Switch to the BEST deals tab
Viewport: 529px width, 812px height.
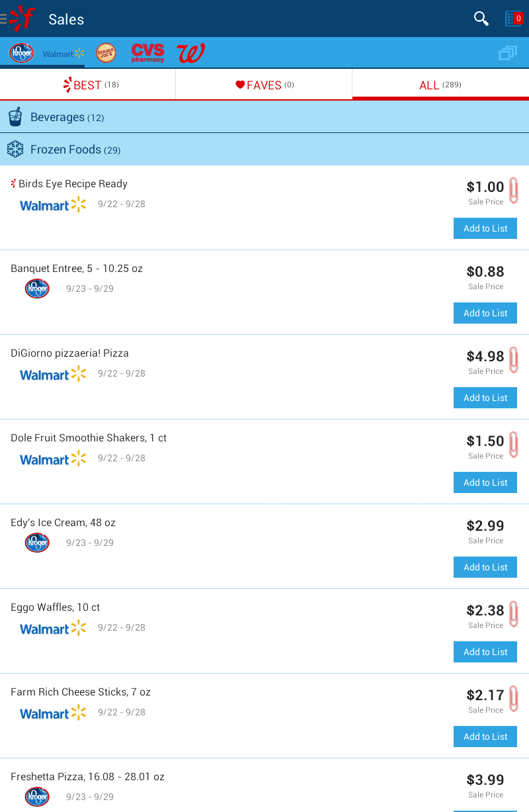[x=88, y=85]
